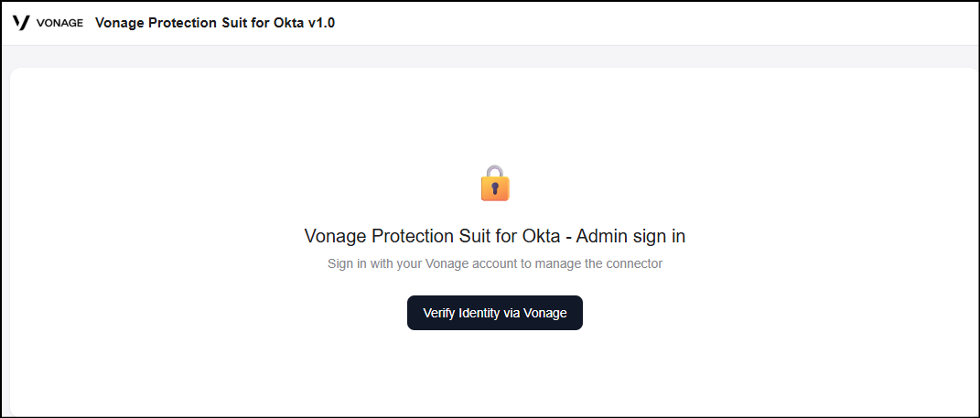The height and width of the screenshot is (418, 980).
Task: Click the padlock's keyhole
Action: 495,188
